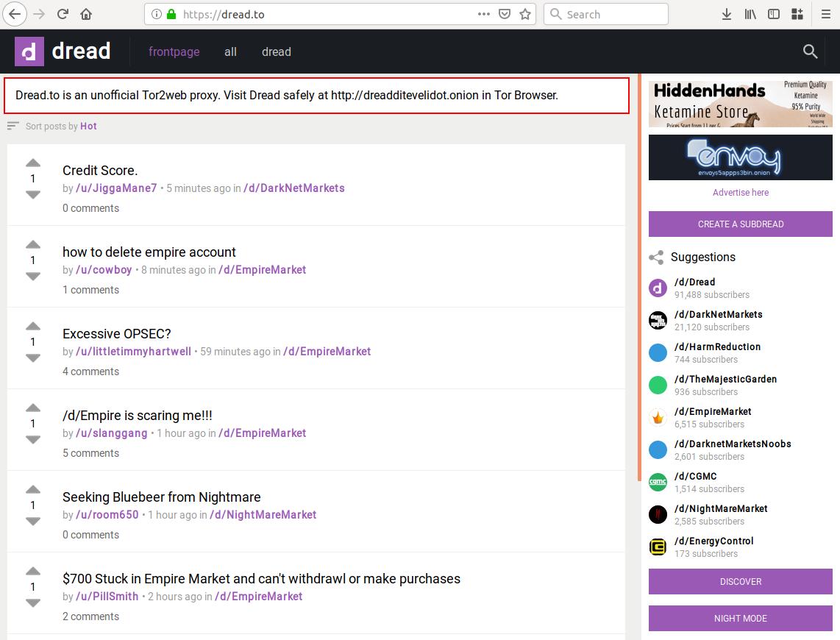
Task: Change sort order via the 'Hot' dropdown
Action: coord(88,127)
